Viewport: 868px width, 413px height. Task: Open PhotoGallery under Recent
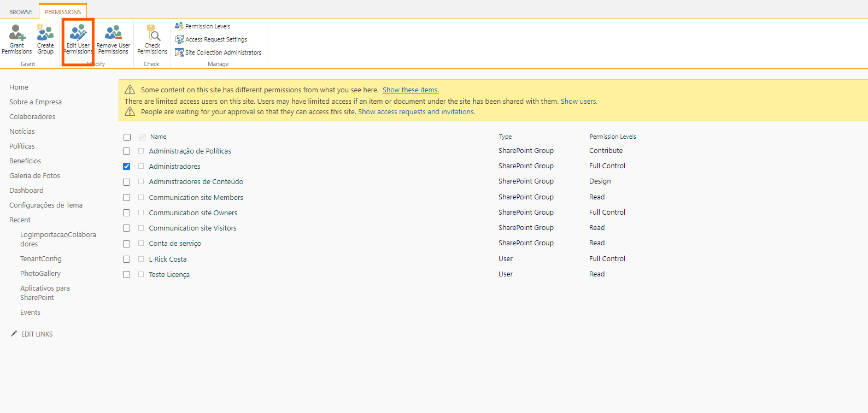40,274
